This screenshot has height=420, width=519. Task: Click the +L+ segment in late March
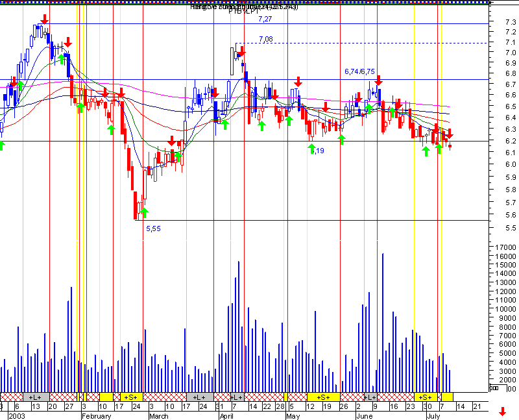pyautogui.click(x=200, y=397)
